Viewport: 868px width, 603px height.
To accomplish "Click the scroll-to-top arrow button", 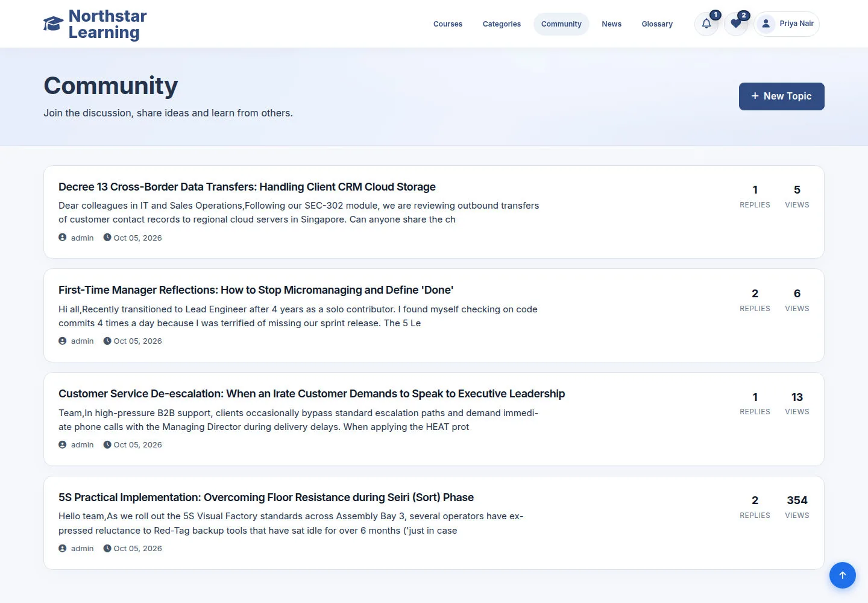I will (x=843, y=575).
